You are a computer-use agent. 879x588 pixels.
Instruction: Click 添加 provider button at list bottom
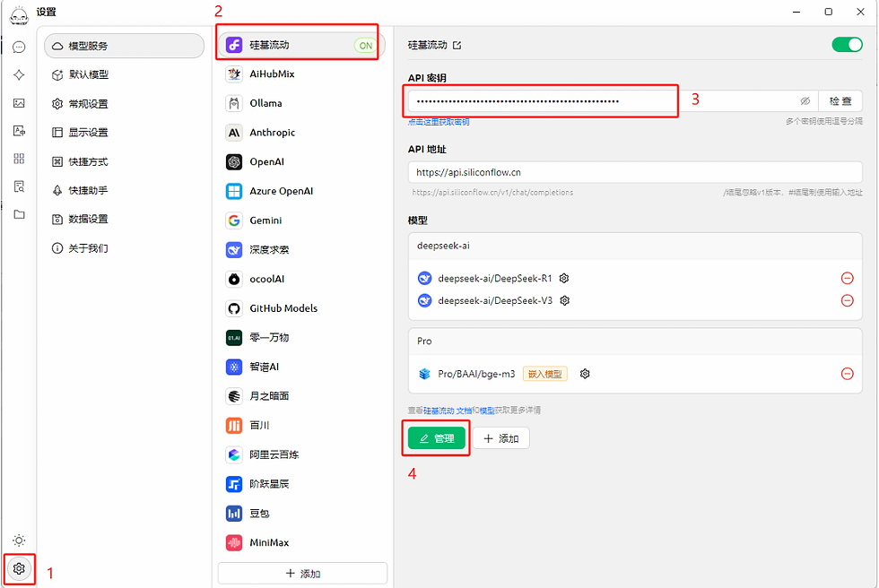[x=302, y=573]
